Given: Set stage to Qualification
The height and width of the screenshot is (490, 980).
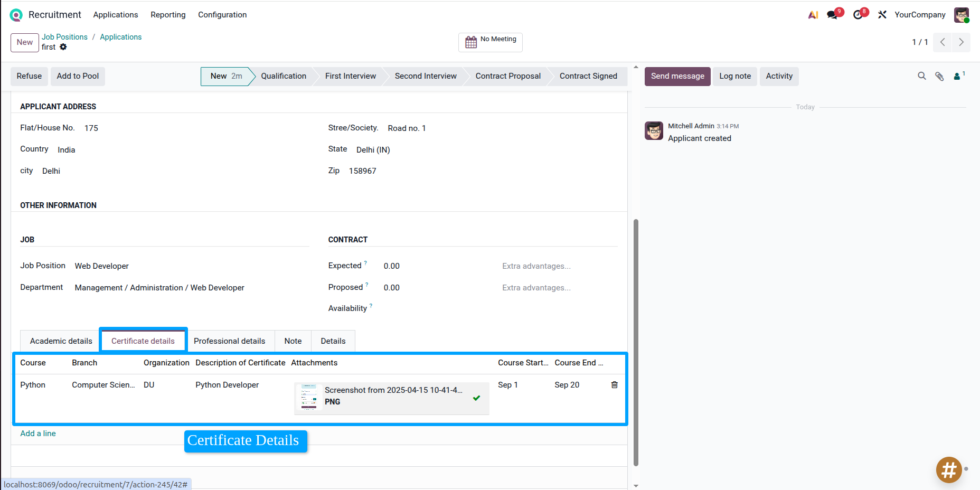Looking at the screenshot, I should tap(284, 76).
